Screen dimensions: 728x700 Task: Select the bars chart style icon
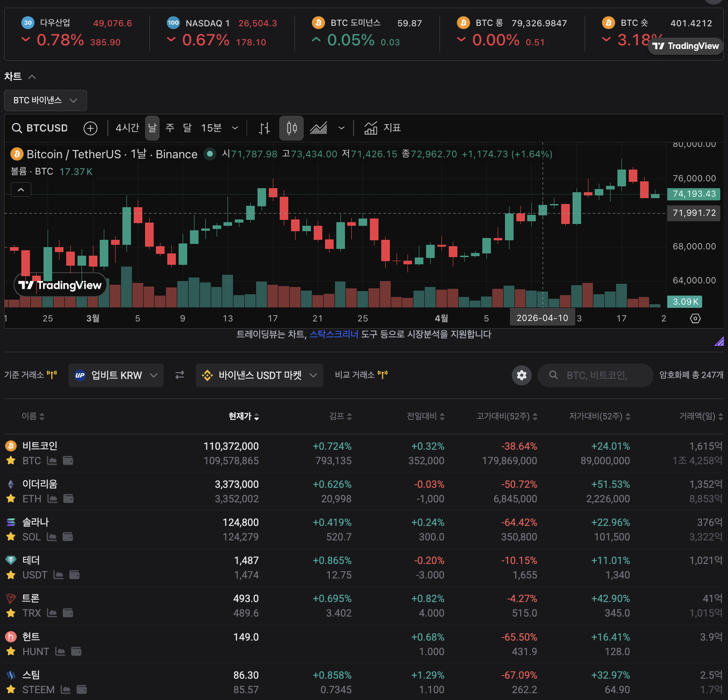tap(264, 128)
